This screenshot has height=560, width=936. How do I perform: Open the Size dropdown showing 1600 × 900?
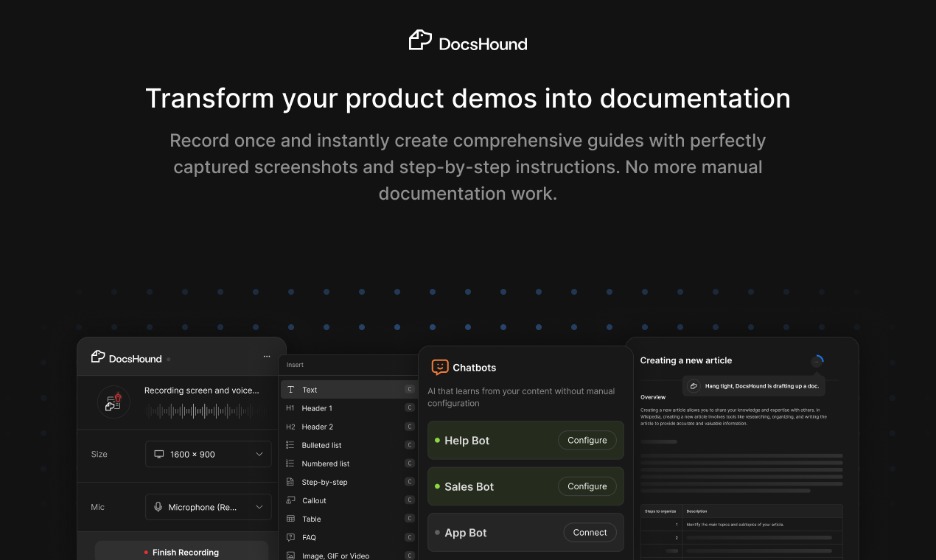tap(209, 454)
